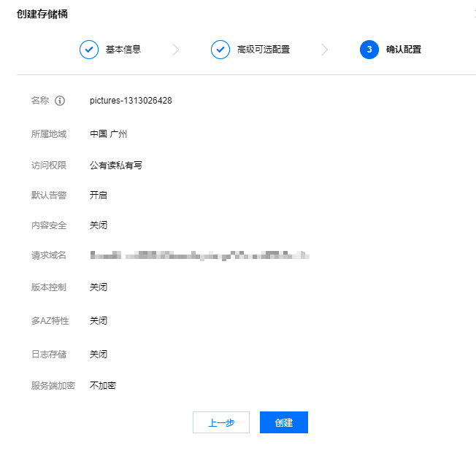
Task: Click the 版本控制 value 关闭
Action: [x=99, y=287]
